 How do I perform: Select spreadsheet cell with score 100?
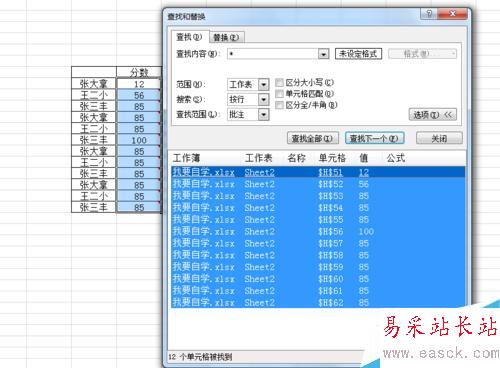pos(139,140)
